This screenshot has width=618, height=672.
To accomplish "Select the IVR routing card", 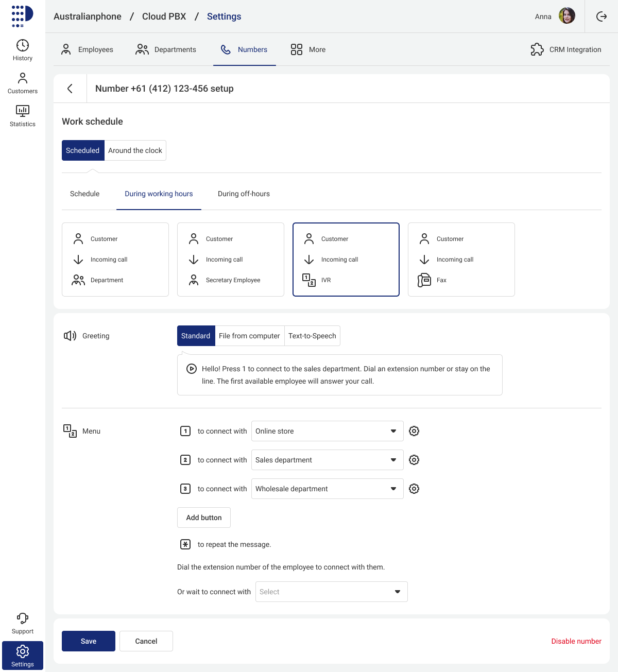I will click(346, 260).
